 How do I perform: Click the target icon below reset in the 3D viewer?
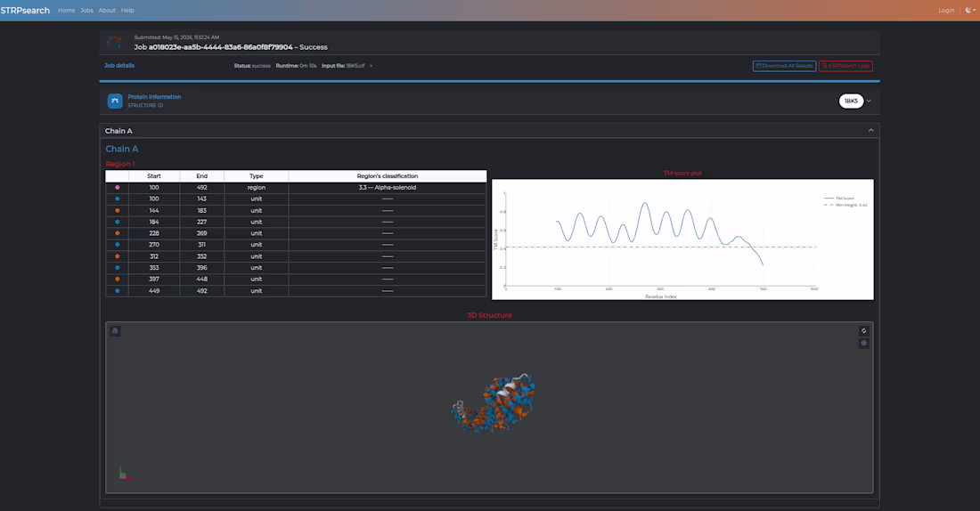point(864,343)
